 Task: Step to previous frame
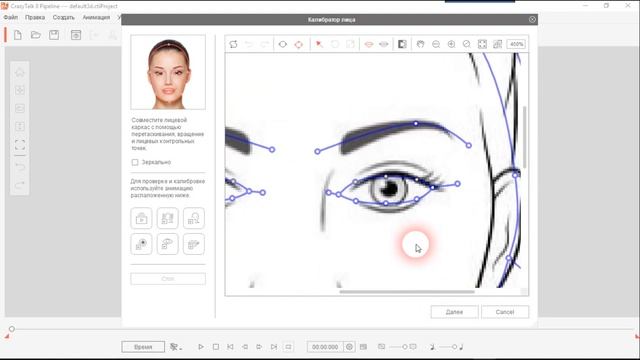[245, 347]
